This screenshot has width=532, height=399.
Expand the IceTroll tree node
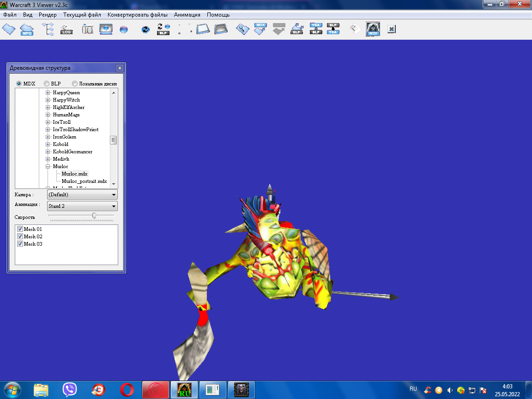48,122
